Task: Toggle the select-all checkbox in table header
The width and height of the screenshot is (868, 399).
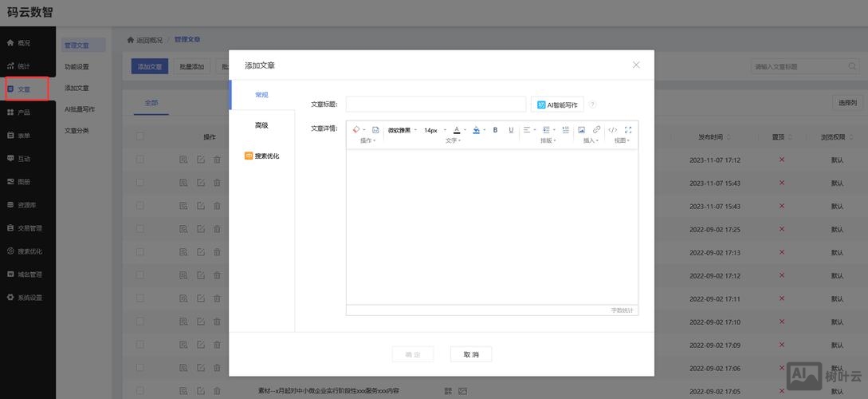Action: coord(140,136)
